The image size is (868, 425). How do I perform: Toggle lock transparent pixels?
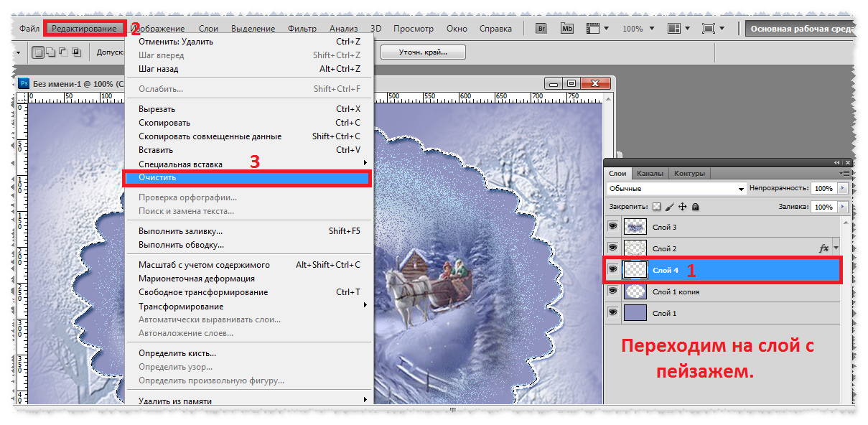[x=656, y=207]
